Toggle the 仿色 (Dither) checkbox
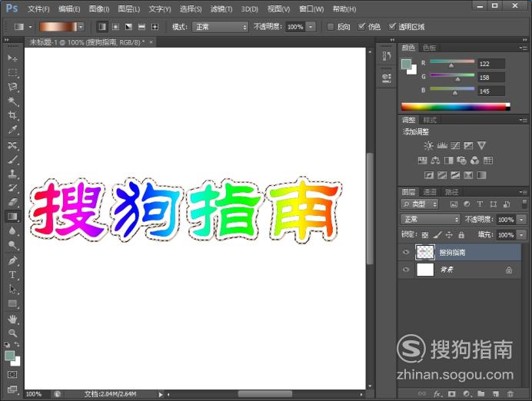 point(361,26)
